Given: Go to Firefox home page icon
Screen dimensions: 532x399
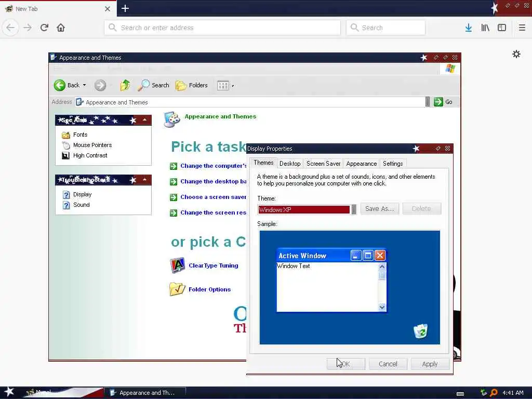Looking at the screenshot, I should [61, 28].
